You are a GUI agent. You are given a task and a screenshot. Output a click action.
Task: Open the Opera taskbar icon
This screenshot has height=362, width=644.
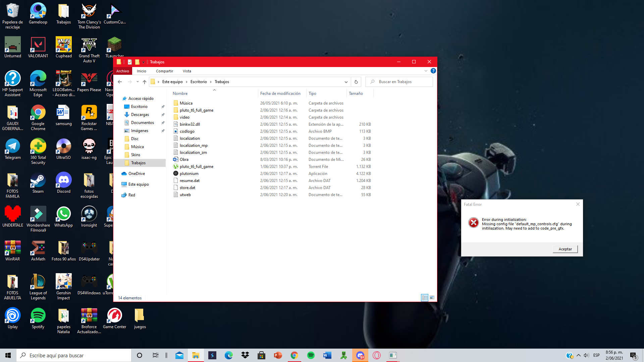pos(377,355)
